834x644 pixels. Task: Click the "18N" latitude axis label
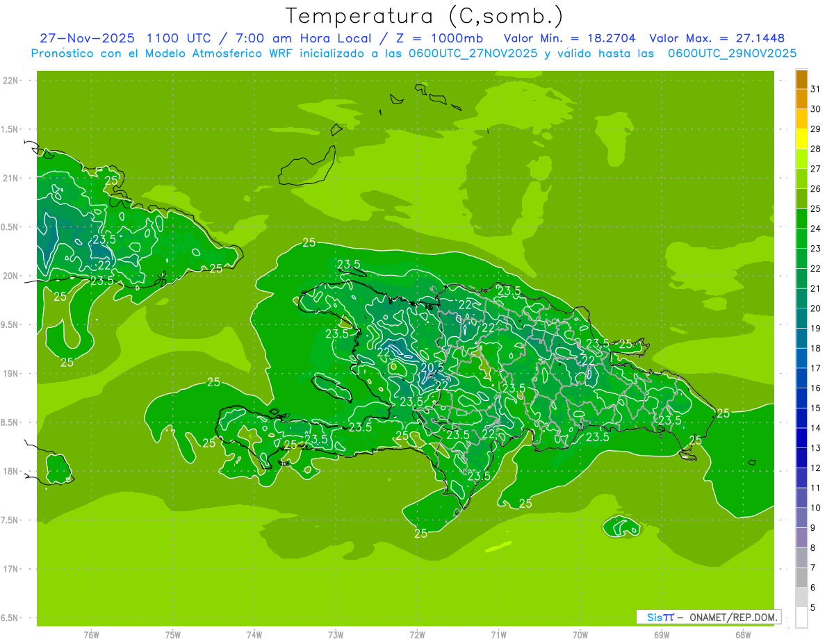point(11,471)
